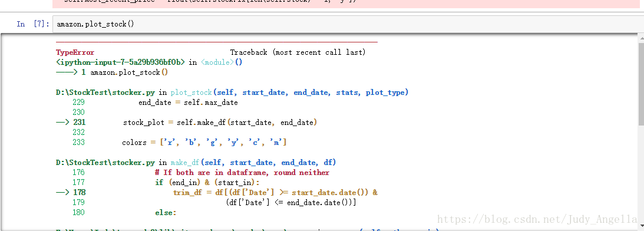Click line 231 'stock_plot = self.make_df' text
Image resolution: width=644 pixels, height=231 pixels.
[x=220, y=123]
